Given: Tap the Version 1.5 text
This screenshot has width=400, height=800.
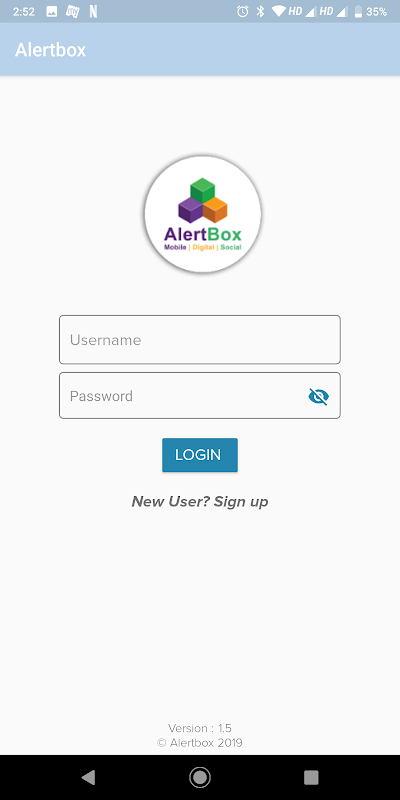Looking at the screenshot, I should click(200, 728).
